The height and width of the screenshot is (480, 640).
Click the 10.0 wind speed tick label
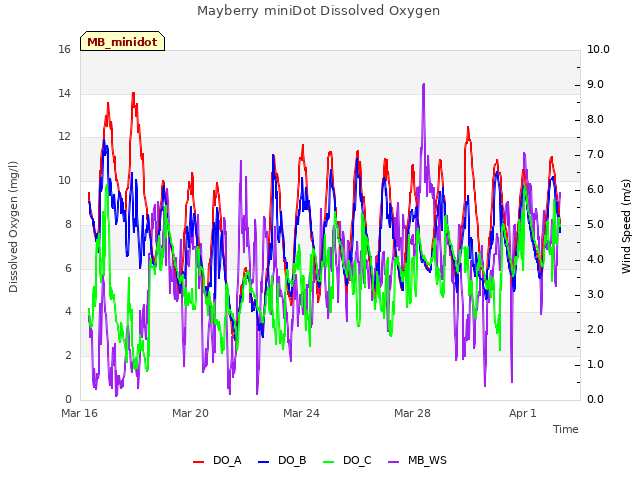(x=598, y=49)
